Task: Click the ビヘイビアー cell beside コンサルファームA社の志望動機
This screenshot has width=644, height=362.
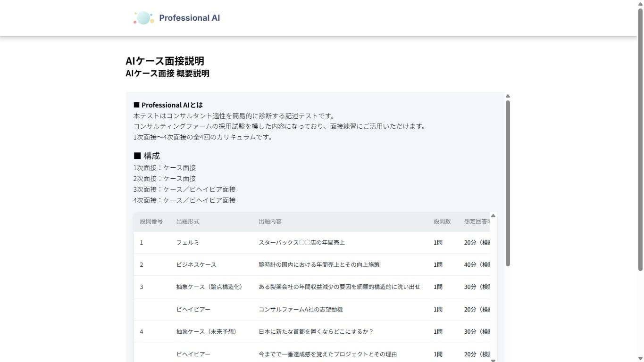Action: click(193, 310)
